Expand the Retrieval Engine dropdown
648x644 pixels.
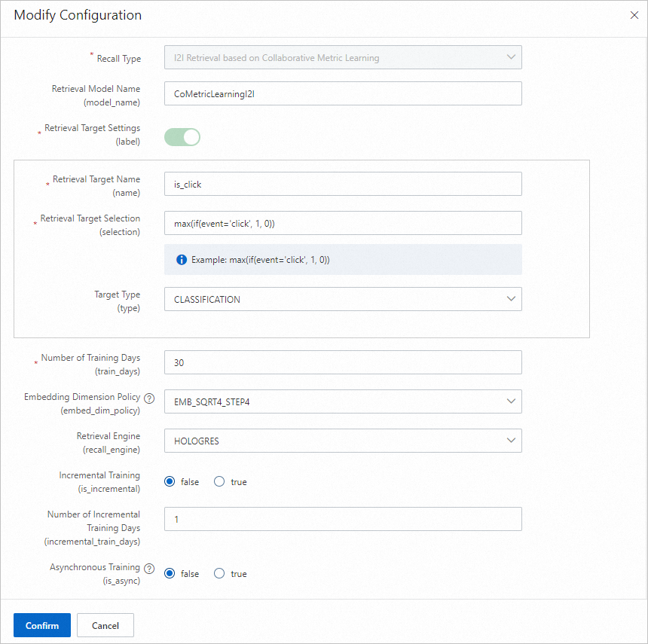pos(343,441)
